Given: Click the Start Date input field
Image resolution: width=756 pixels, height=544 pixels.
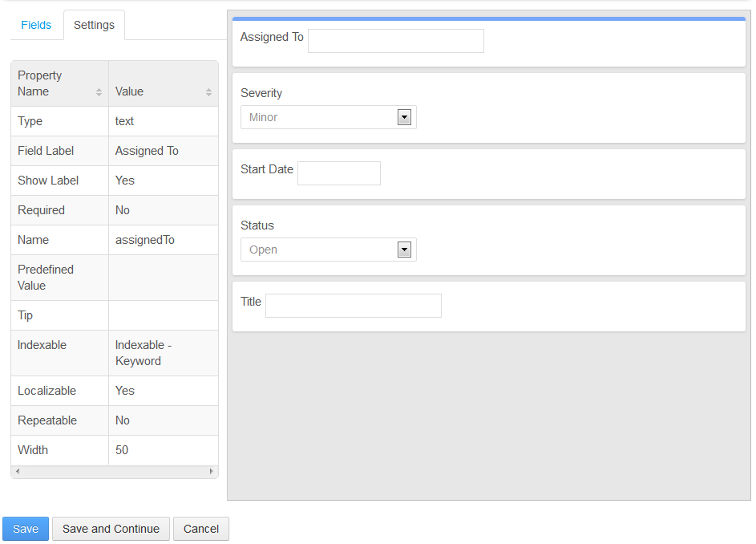Looking at the screenshot, I should (339, 173).
